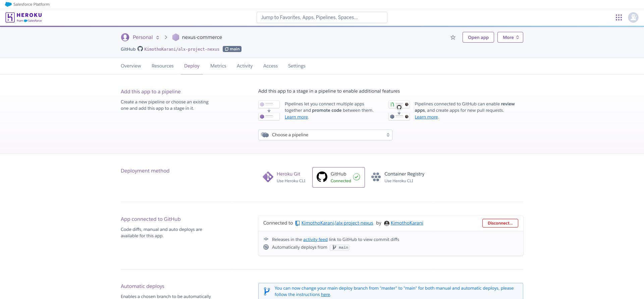644x299 pixels.
Task: Expand the Personal account switcher
Action: 158,37
